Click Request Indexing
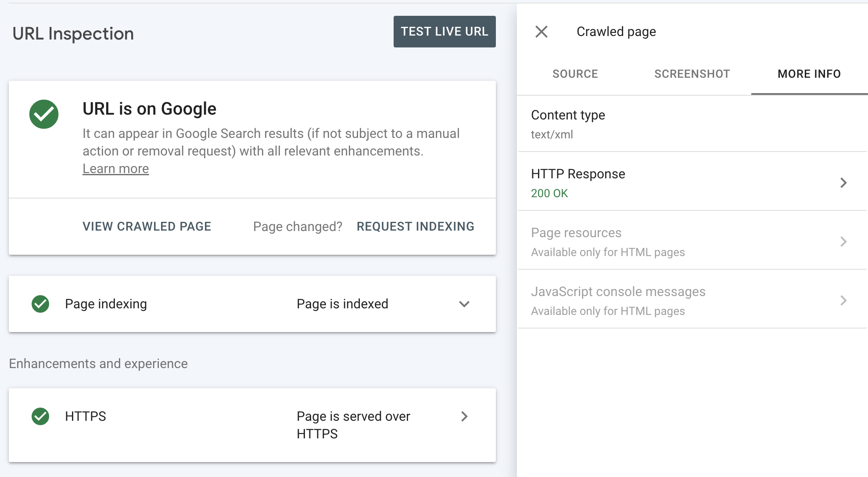 pos(415,226)
